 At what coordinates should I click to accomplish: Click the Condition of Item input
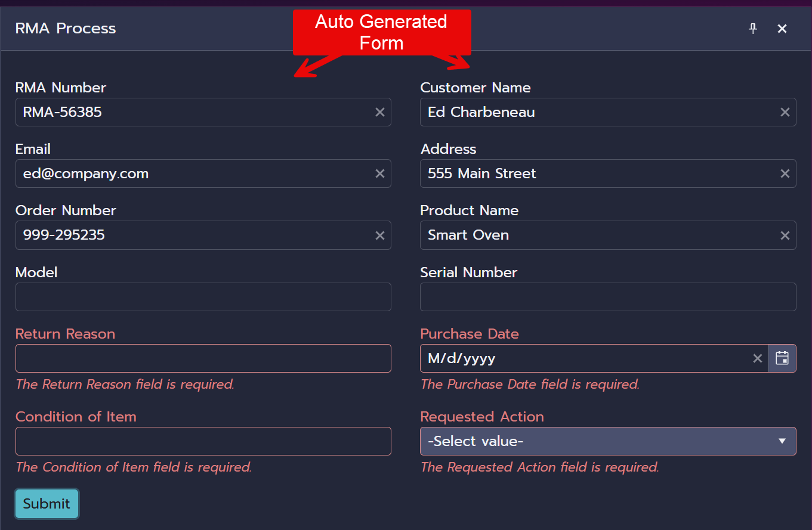point(203,441)
